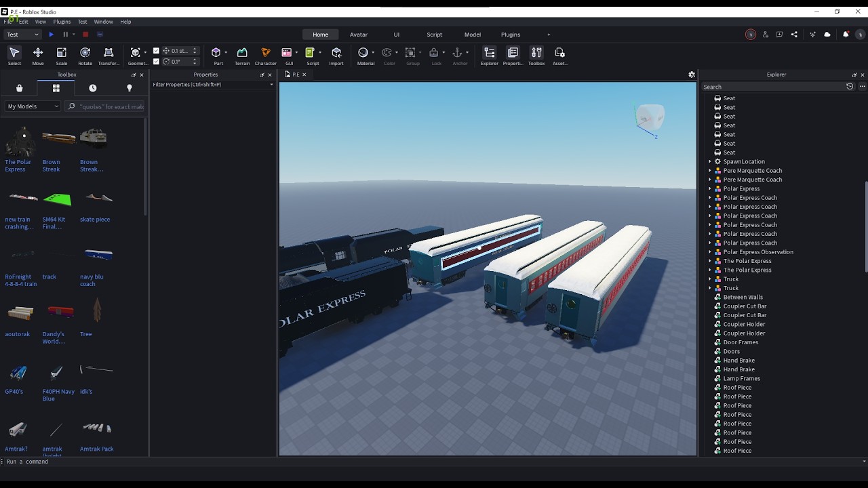Click the Import tool

point(336,56)
